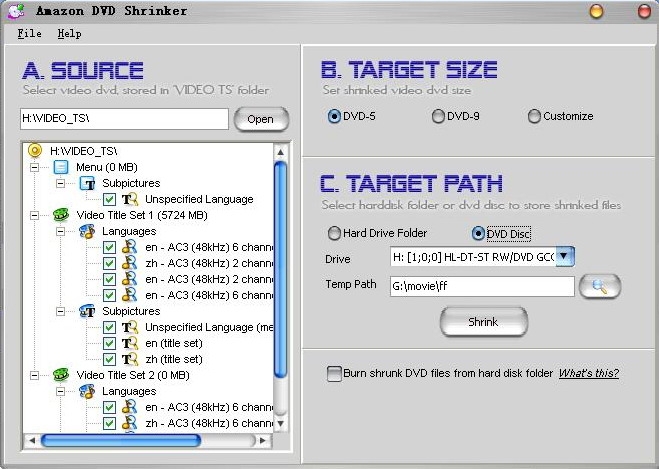Click the tree's vertical scrollbar thumb
659x469 pixels.
click(x=280, y=270)
